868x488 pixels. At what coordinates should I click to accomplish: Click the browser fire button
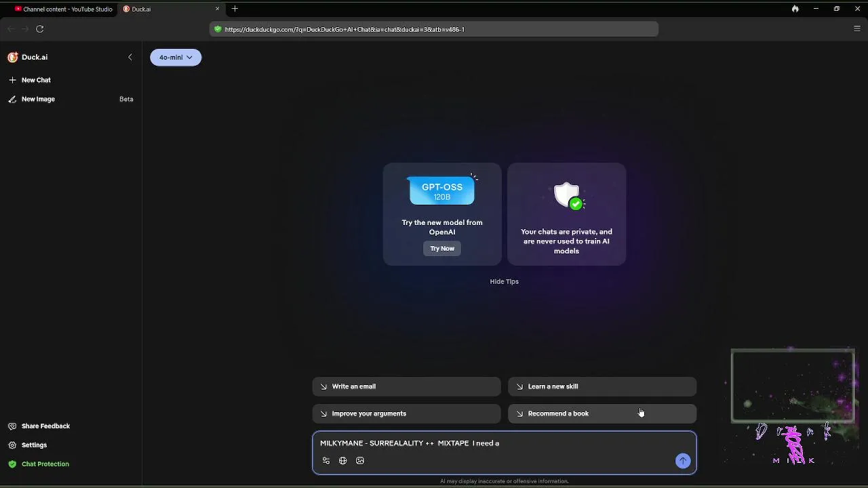[x=795, y=9]
